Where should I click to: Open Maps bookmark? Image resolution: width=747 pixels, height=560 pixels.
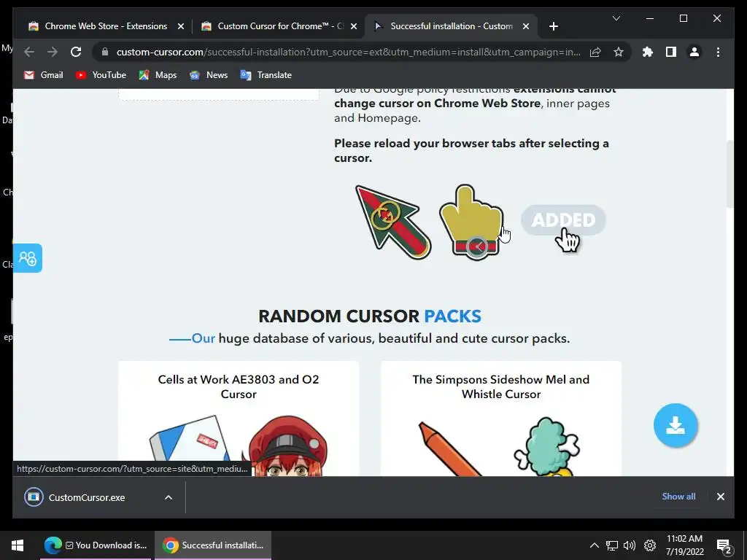click(x=158, y=75)
